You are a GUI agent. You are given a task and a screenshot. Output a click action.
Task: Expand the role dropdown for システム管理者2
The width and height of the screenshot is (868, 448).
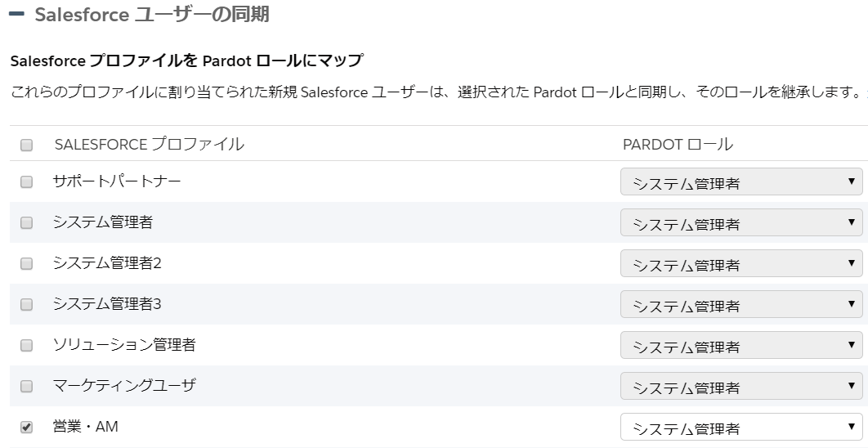point(741,263)
